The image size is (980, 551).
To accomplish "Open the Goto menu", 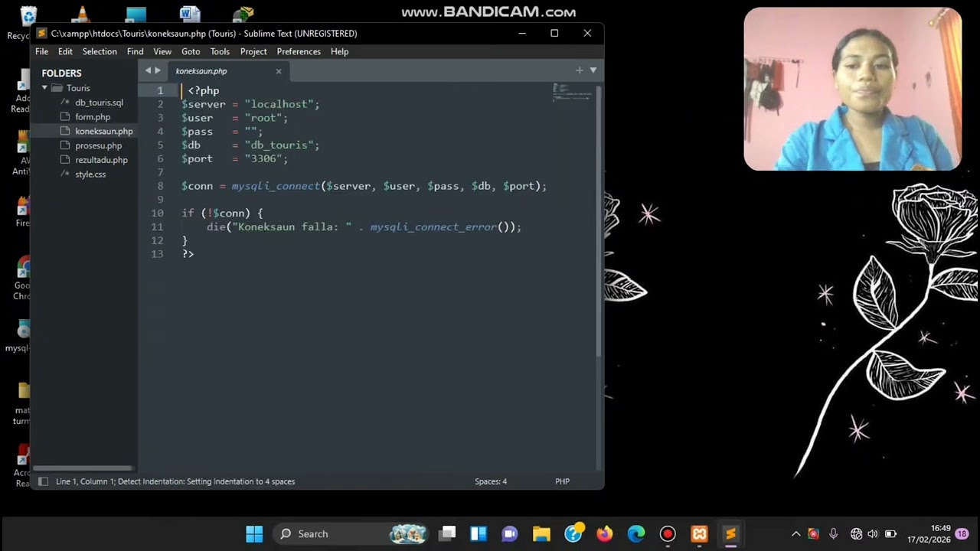I will point(191,51).
